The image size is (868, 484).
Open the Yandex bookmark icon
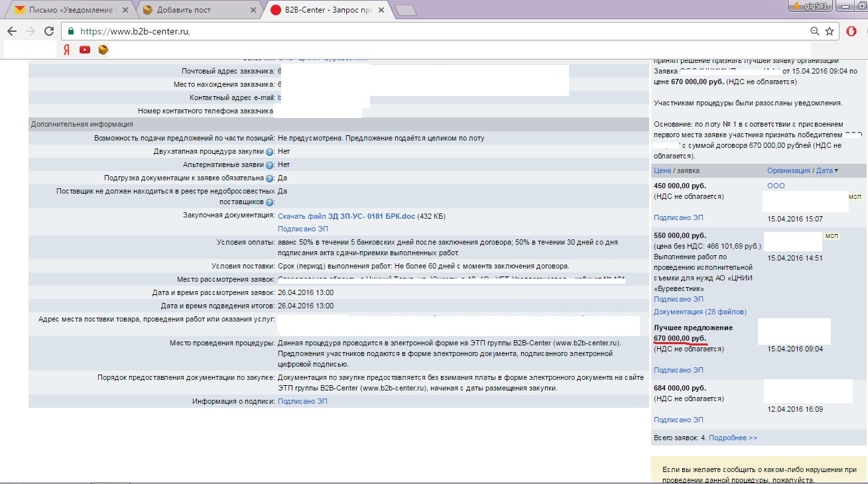tap(66, 50)
